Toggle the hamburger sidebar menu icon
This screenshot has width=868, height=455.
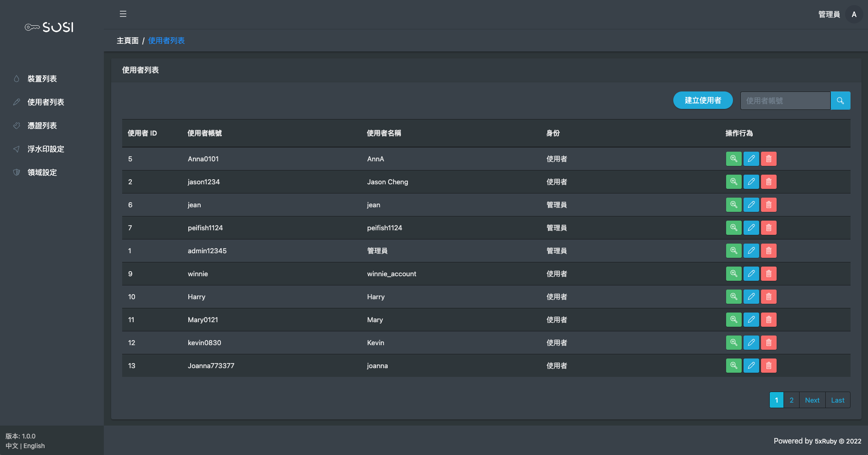pos(123,14)
